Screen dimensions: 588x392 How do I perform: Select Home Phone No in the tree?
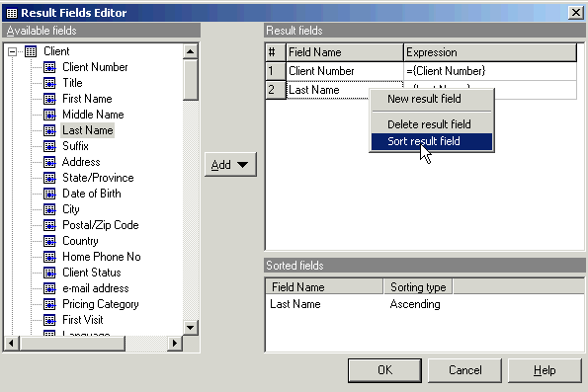(x=101, y=257)
